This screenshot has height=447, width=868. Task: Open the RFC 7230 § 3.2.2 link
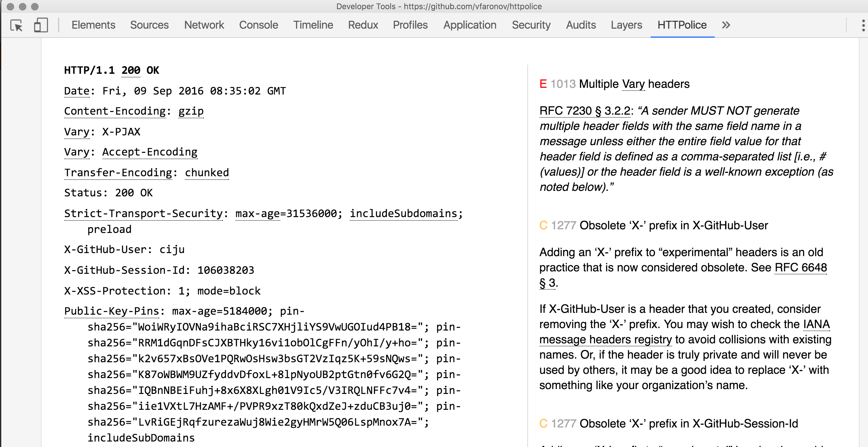coord(585,111)
